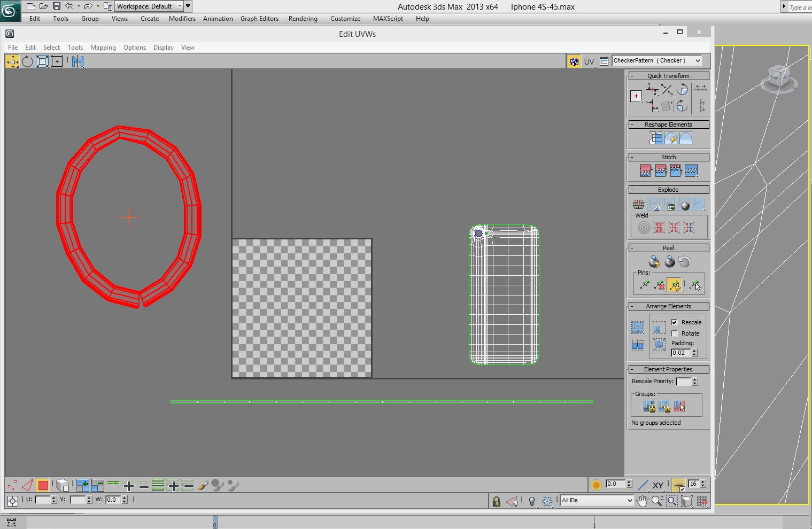Click the Target Weld icon
812x529 pixels.
pos(644,228)
